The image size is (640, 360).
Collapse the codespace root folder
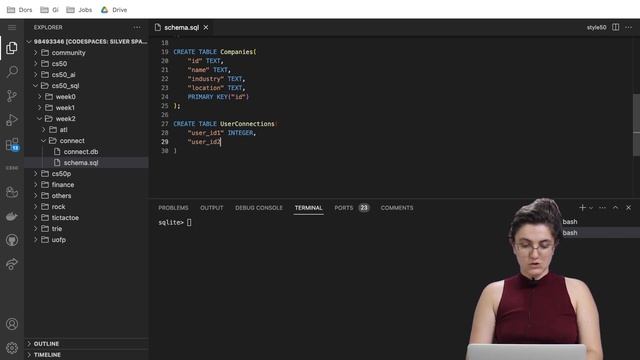coord(87,42)
